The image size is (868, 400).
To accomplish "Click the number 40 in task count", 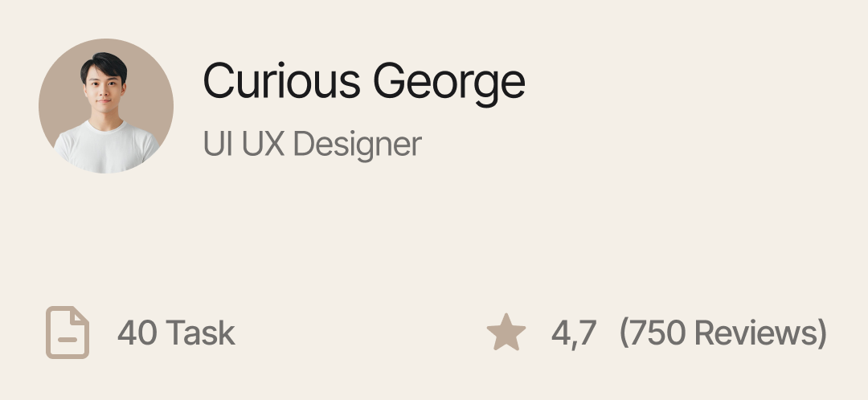I will [135, 333].
